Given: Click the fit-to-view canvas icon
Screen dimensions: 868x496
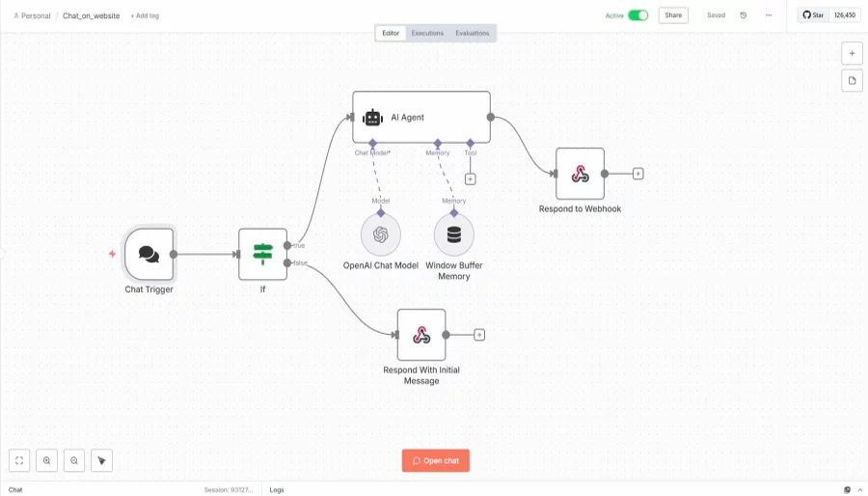Looking at the screenshot, I should (19, 460).
